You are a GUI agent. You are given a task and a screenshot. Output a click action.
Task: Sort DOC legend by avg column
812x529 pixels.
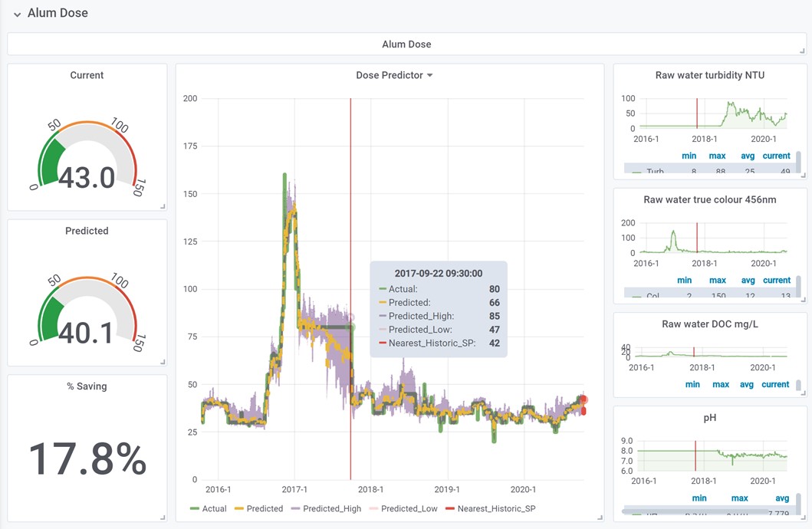click(x=747, y=384)
